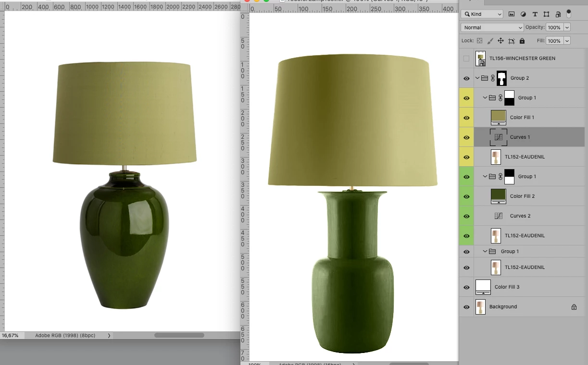
Task: Hide the Color Fill 2 layer
Action: (x=466, y=196)
